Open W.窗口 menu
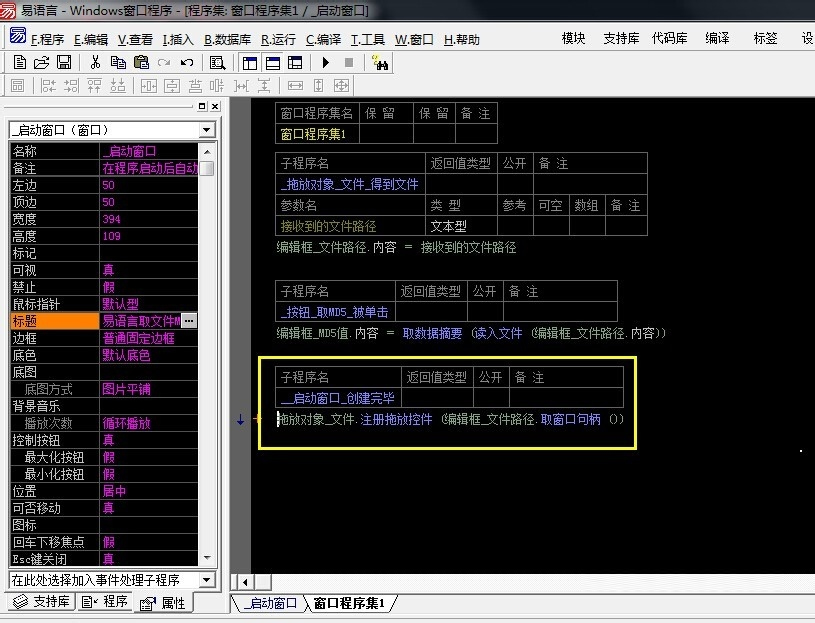The image size is (815, 623). coord(414,39)
